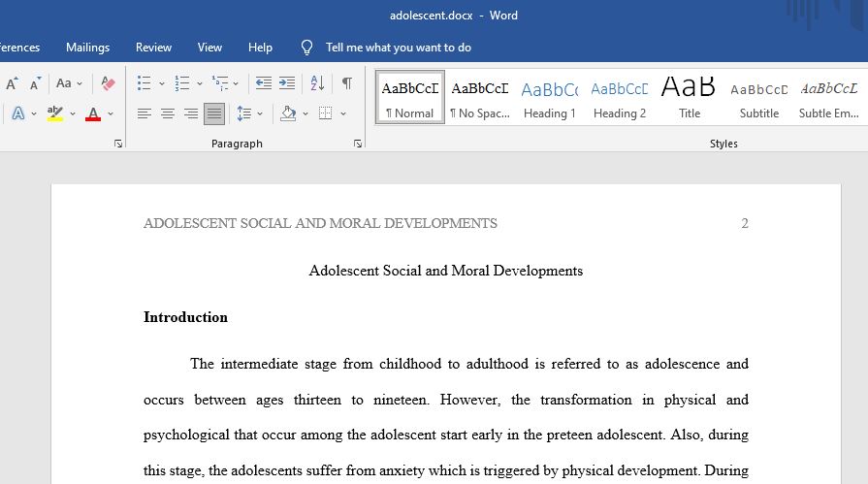
Task: Sort text with the A-Z button
Action: (x=317, y=83)
